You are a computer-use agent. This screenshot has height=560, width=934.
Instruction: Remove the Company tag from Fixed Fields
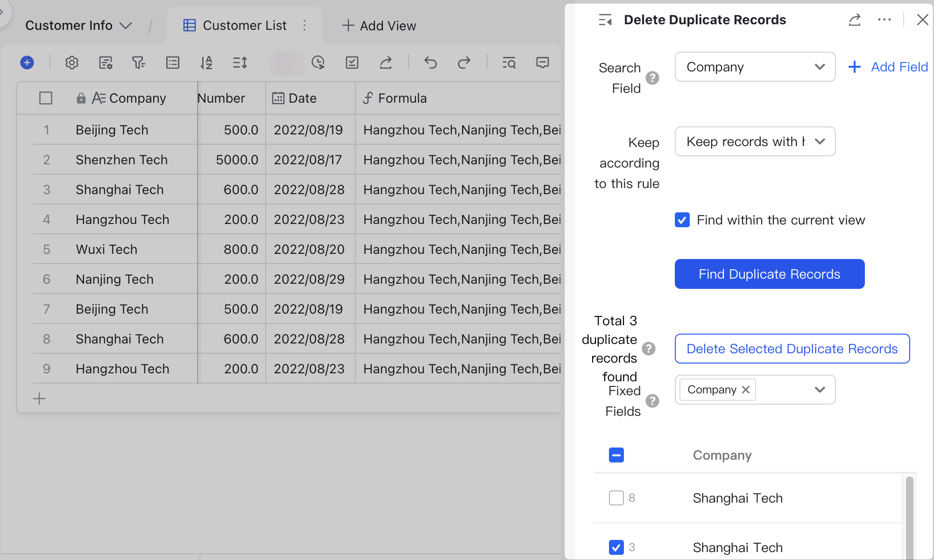[746, 390]
